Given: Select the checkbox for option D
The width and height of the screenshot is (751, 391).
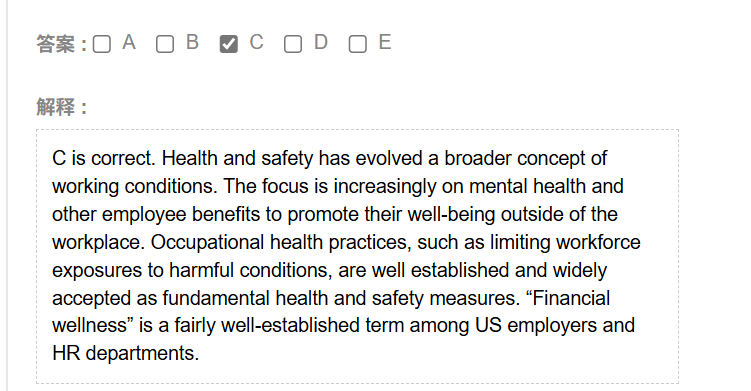Looking at the screenshot, I should click(x=293, y=44).
